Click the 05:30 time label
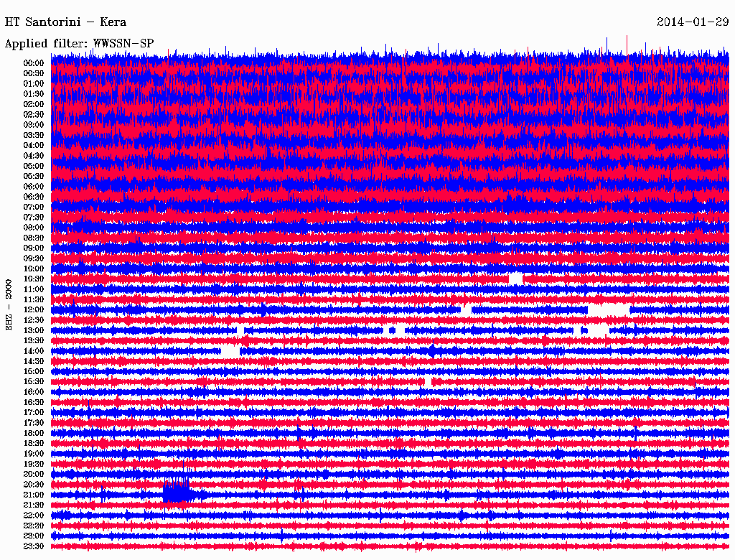The image size is (735, 560). pyautogui.click(x=34, y=176)
